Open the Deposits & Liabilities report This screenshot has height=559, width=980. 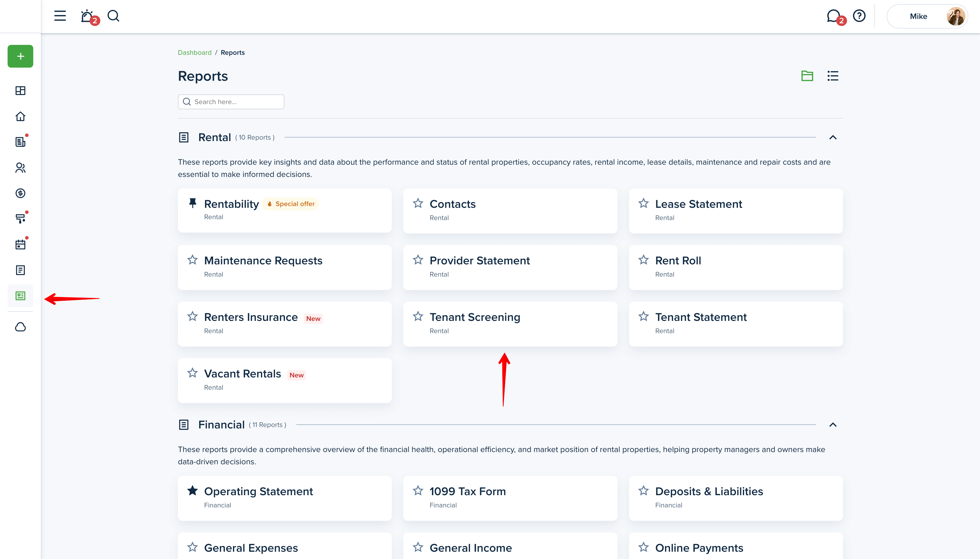click(736, 498)
